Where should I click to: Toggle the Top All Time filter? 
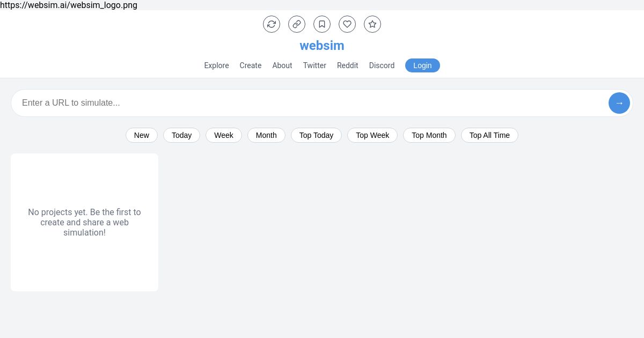(x=489, y=135)
